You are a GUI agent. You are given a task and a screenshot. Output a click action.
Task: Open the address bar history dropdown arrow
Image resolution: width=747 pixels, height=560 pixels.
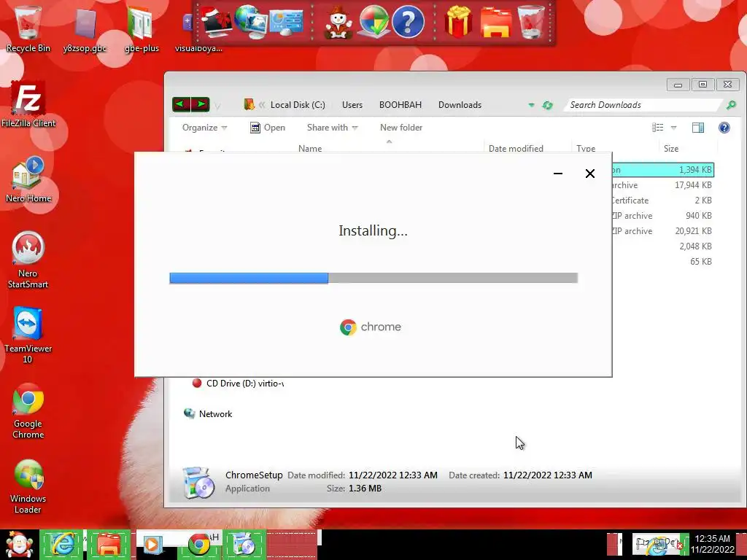tap(531, 105)
